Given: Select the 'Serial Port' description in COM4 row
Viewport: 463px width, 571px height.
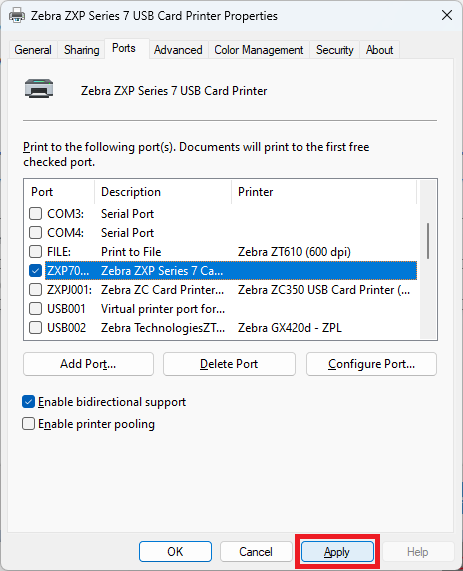Looking at the screenshot, I should coord(127,233).
